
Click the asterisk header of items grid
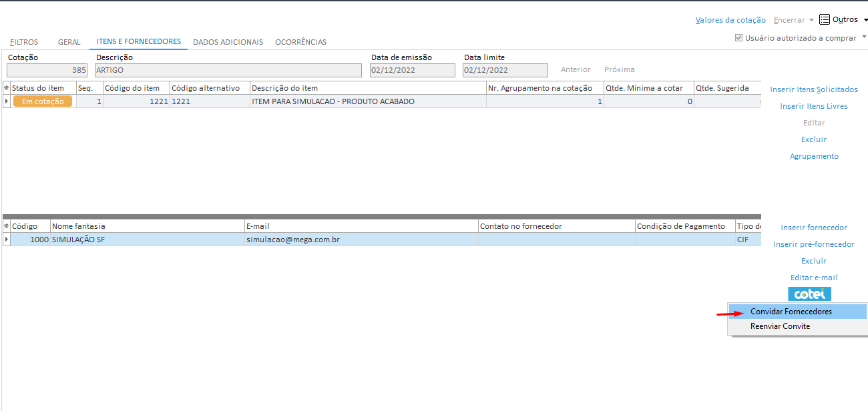7,88
